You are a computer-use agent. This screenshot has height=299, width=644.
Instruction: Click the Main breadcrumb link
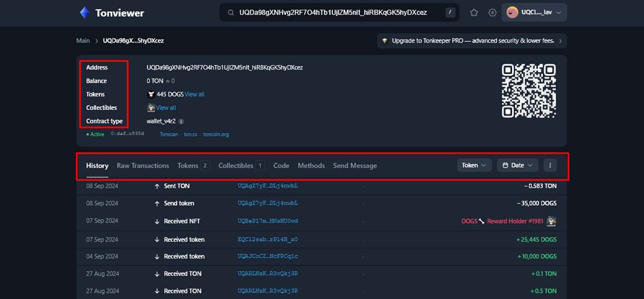[x=83, y=41]
